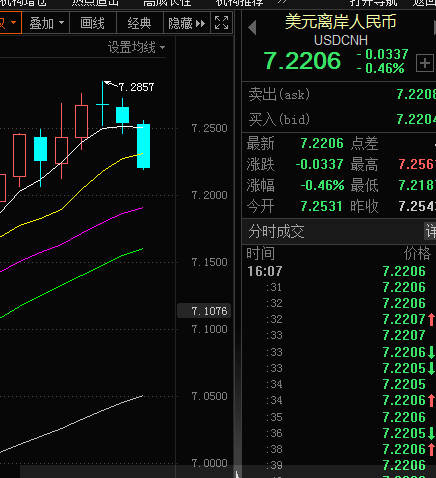Image resolution: width=436 pixels, height=478 pixels.
Task: Click the 时间 column header
Action: 261,254
